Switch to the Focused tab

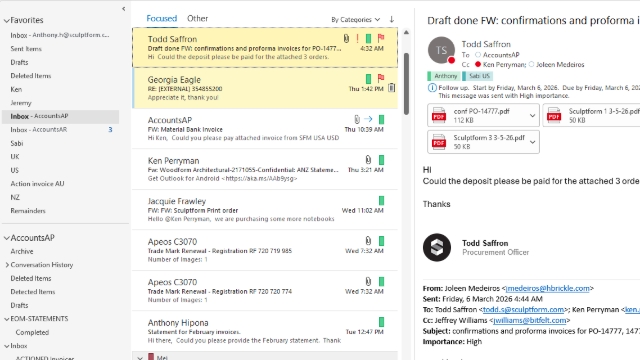(x=162, y=18)
